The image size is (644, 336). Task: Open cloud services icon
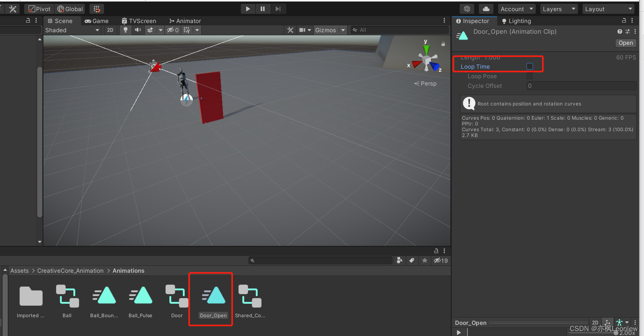(x=486, y=9)
